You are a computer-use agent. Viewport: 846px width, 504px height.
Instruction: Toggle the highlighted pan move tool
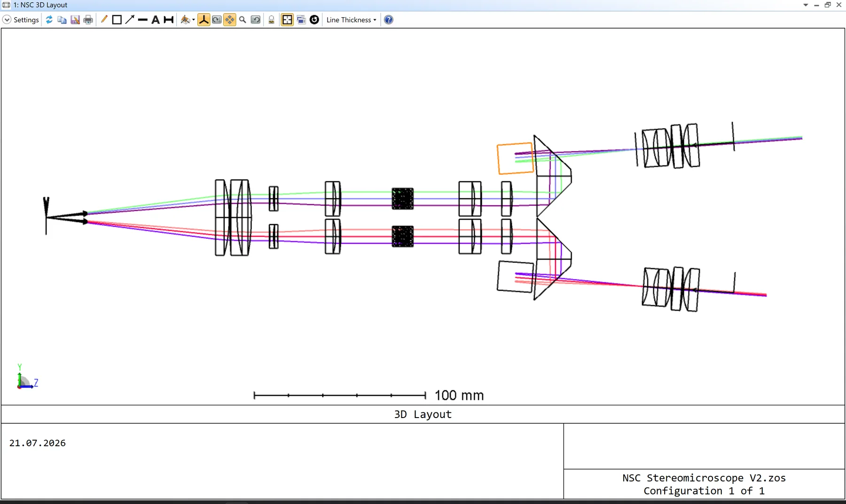click(229, 20)
